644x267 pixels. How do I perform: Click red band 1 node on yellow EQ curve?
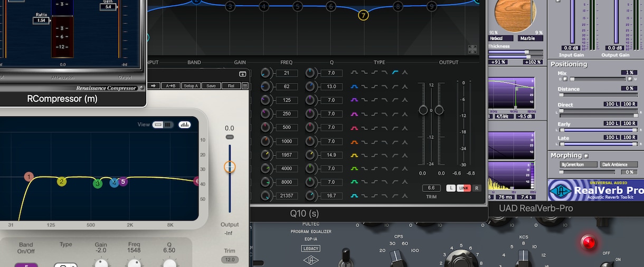coord(29,177)
